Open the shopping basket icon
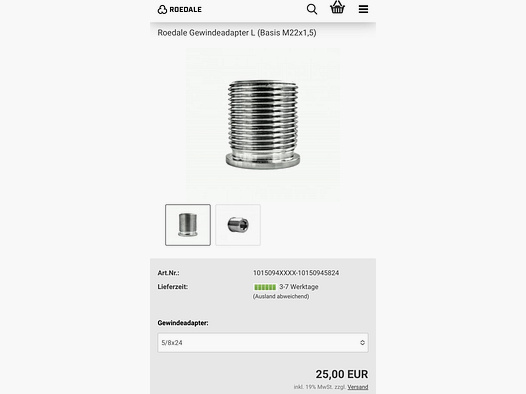This screenshot has width=526, height=394. point(337,7)
